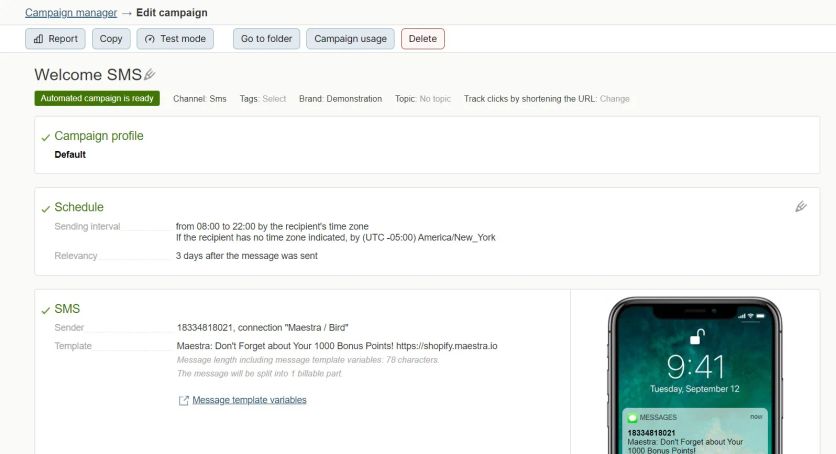Click Channel: Sms text
The height and width of the screenshot is (454, 836).
tap(199, 99)
